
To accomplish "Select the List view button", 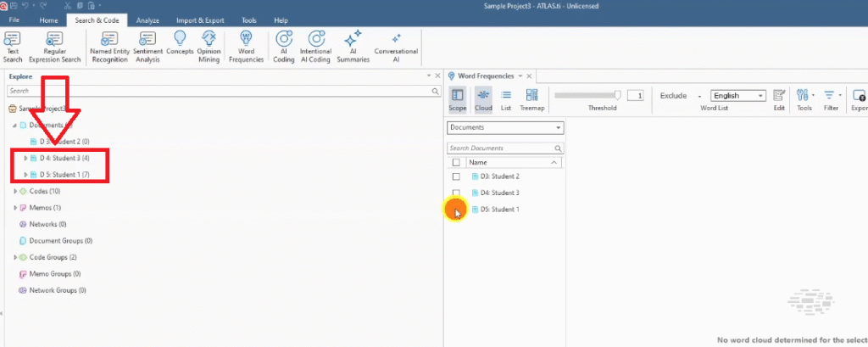I will 506,99.
